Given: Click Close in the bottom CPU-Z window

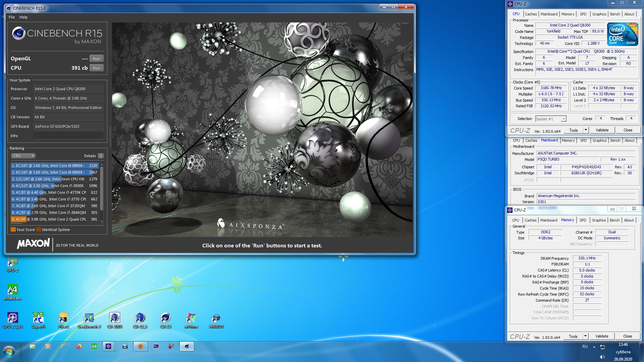Looking at the screenshot, I should click(628, 336).
